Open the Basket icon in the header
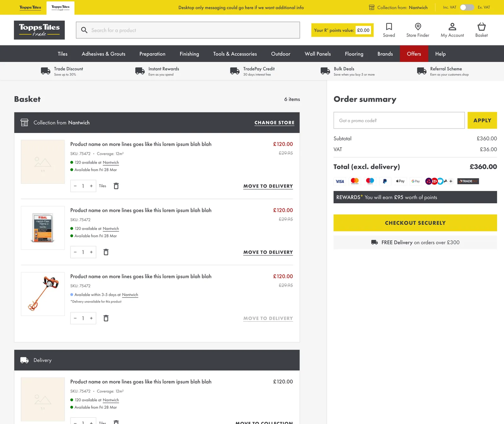This screenshot has width=504, height=424. [x=481, y=26]
